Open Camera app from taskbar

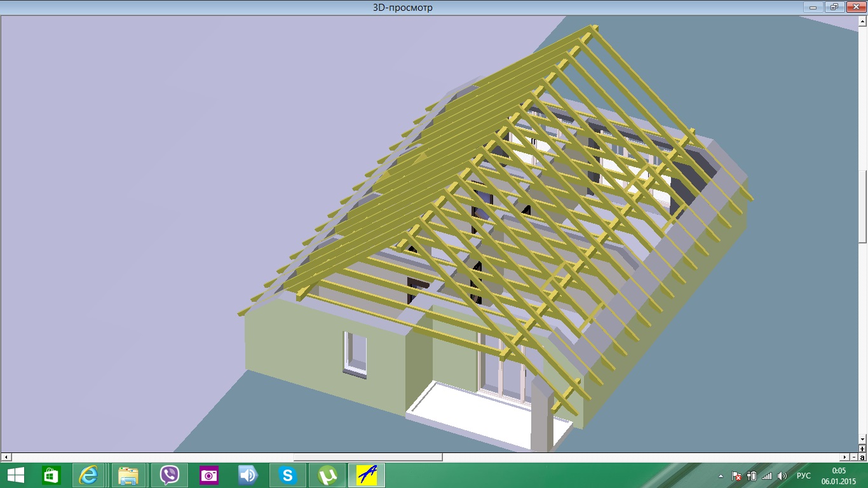tap(208, 475)
